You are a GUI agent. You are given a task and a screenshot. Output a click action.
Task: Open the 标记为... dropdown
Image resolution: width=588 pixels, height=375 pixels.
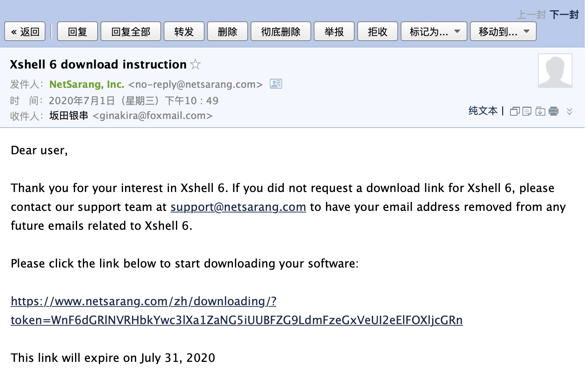pos(434,32)
